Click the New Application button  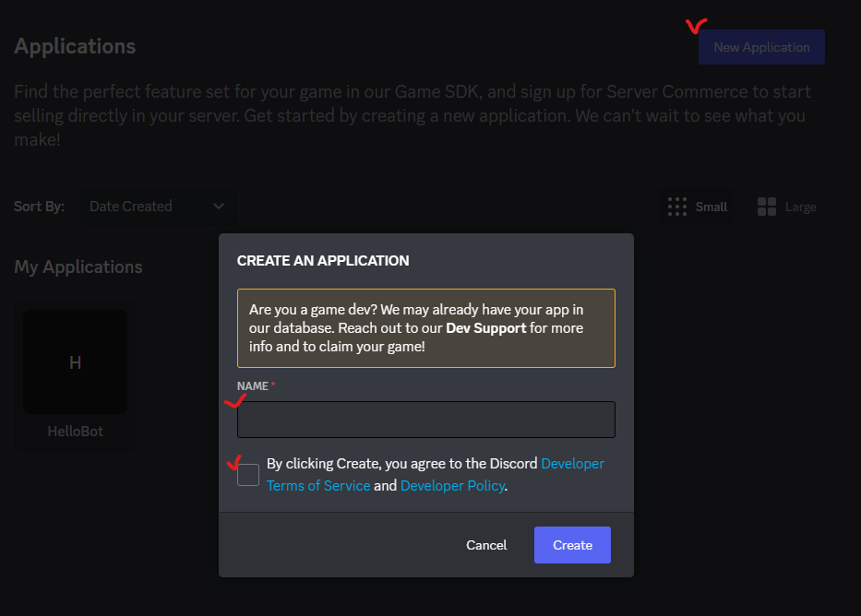(x=761, y=47)
